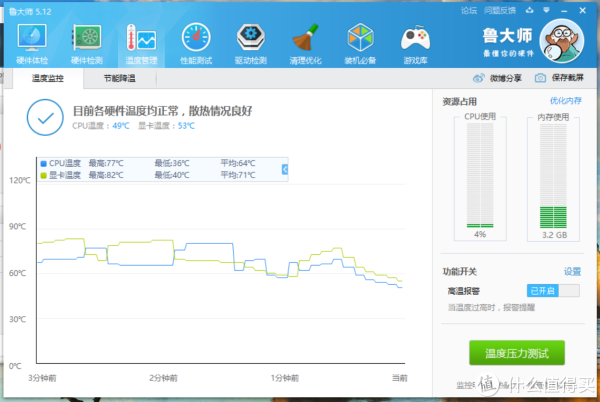The height and width of the screenshot is (402, 600).
Task: Click the 3.2 GB memory value
Action: click(x=554, y=235)
